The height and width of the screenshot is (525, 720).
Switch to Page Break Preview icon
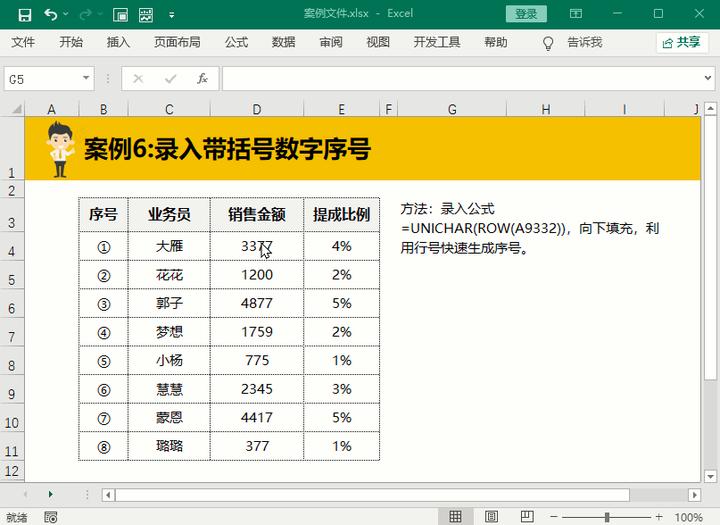[527, 517]
